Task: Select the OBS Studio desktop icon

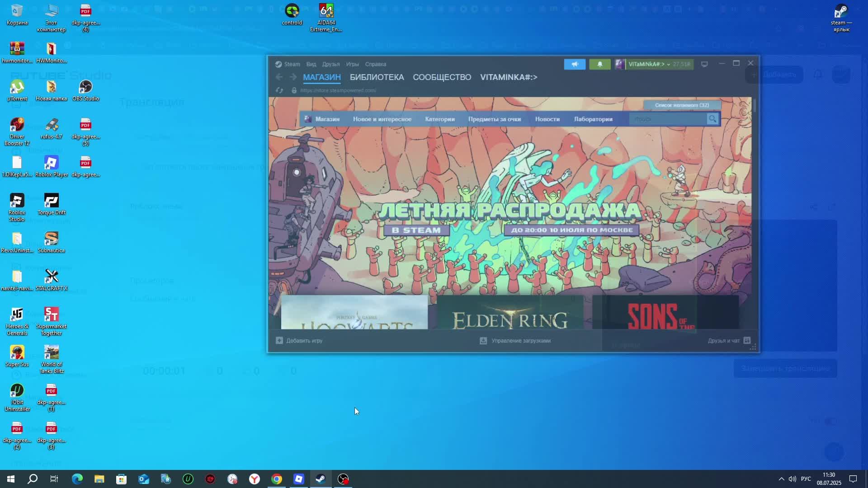Action: pyautogui.click(x=85, y=90)
